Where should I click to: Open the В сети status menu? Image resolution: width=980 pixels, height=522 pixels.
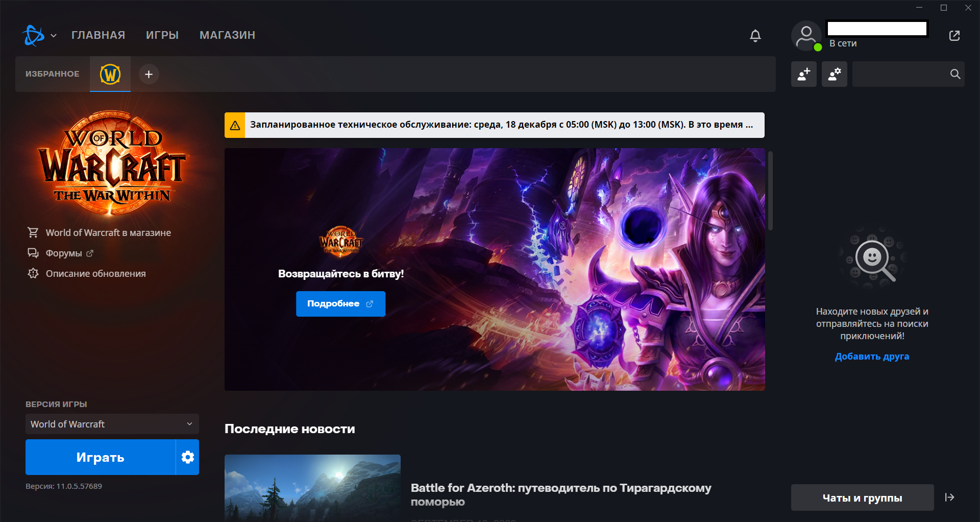[x=843, y=43]
